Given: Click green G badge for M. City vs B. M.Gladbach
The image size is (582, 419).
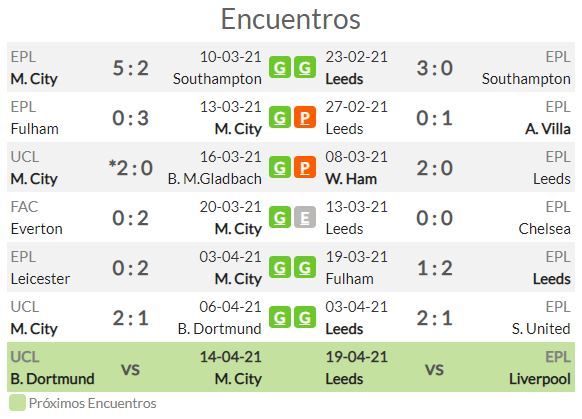Looking at the screenshot, I should (x=279, y=167).
